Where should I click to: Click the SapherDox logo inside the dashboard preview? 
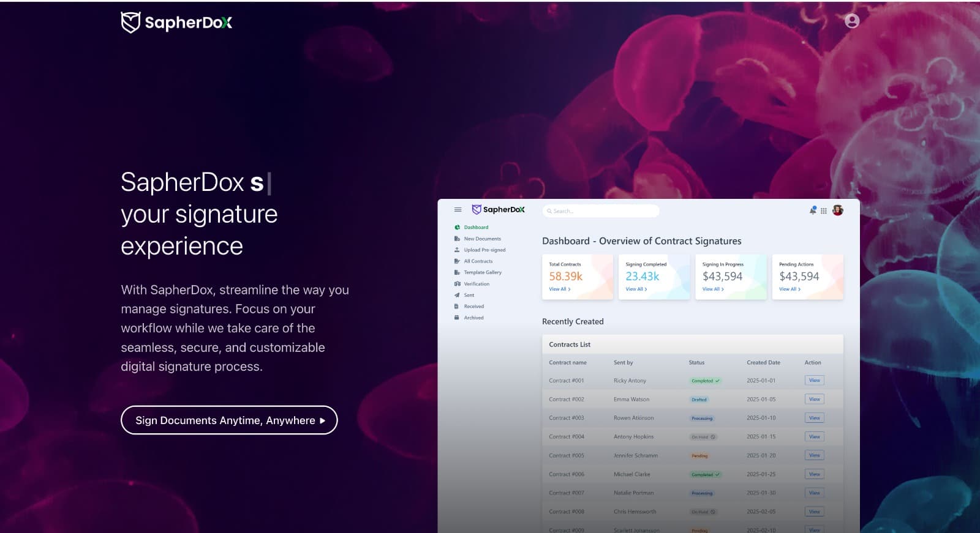tap(498, 209)
